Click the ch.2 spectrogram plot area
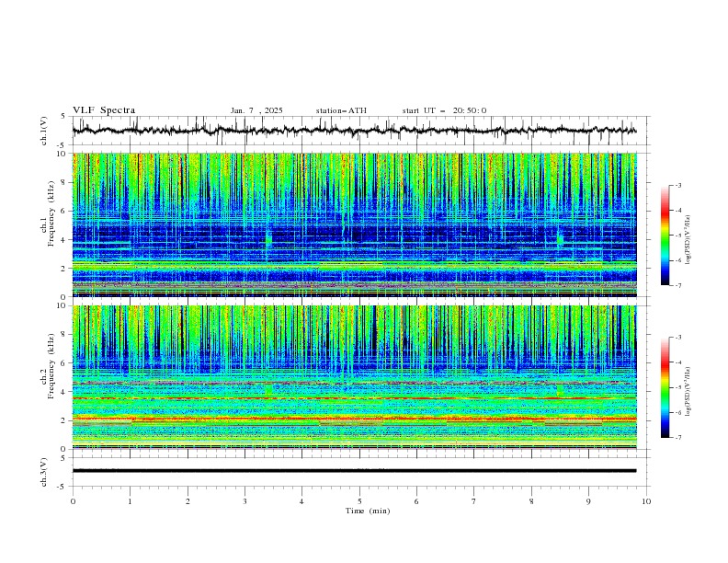 pyautogui.click(x=355, y=377)
